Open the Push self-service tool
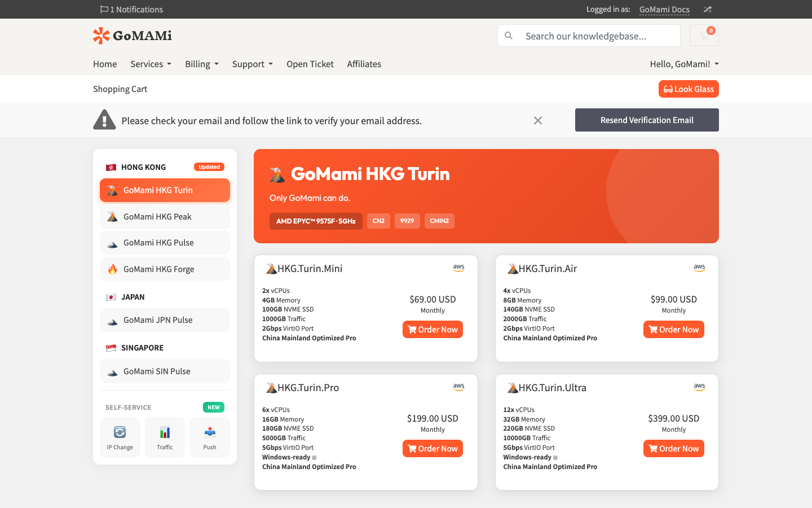 pyautogui.click(x=210, y=437)
